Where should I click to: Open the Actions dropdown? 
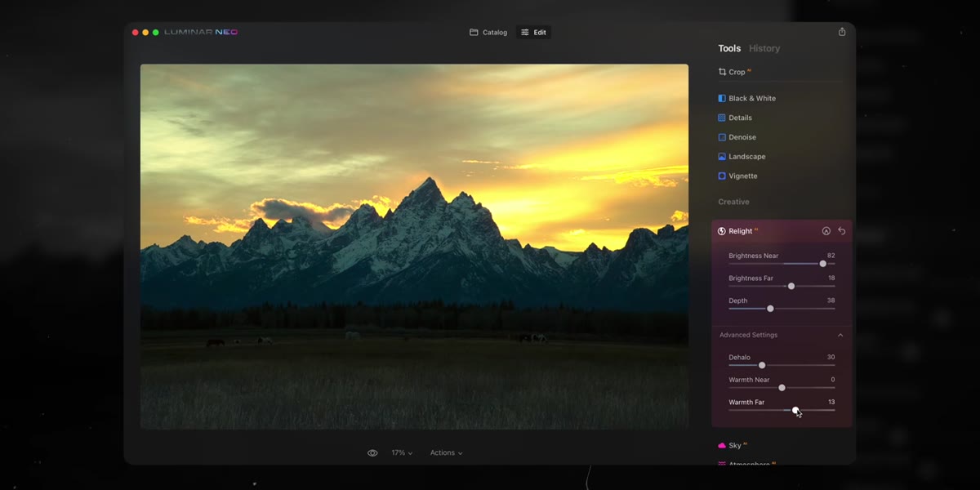(446, 452)
